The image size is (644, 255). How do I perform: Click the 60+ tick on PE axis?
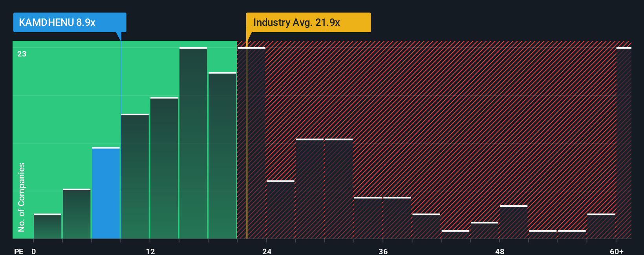(617, 251)
